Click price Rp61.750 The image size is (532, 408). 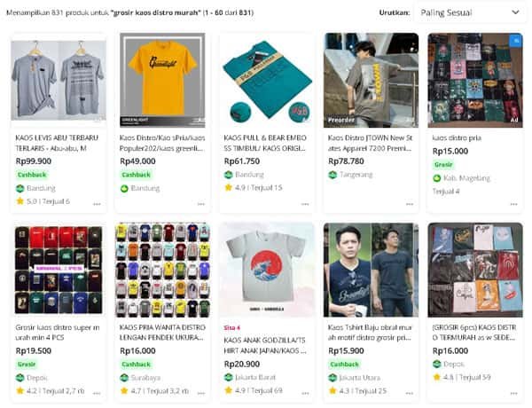tap(242, 161)
